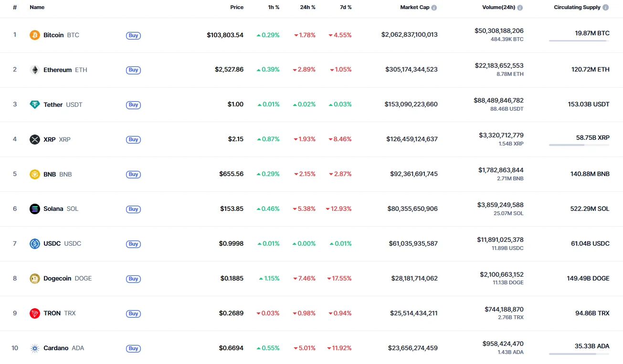This screenshot has height=364, width=623.
Task: Click the Bitcoin coin logo icon
Action: tap(35, 35)
